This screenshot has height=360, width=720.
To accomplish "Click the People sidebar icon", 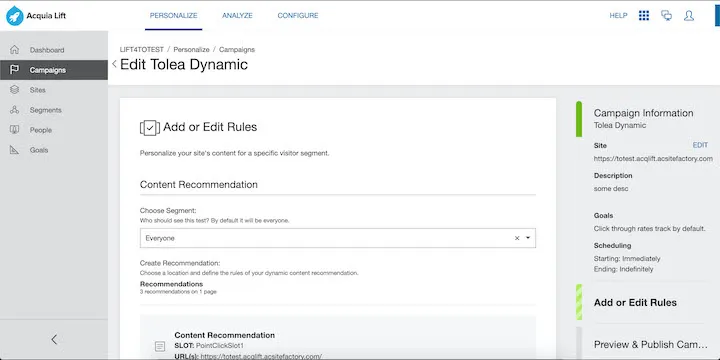I will pyautogui.click(x=15, y=129).
